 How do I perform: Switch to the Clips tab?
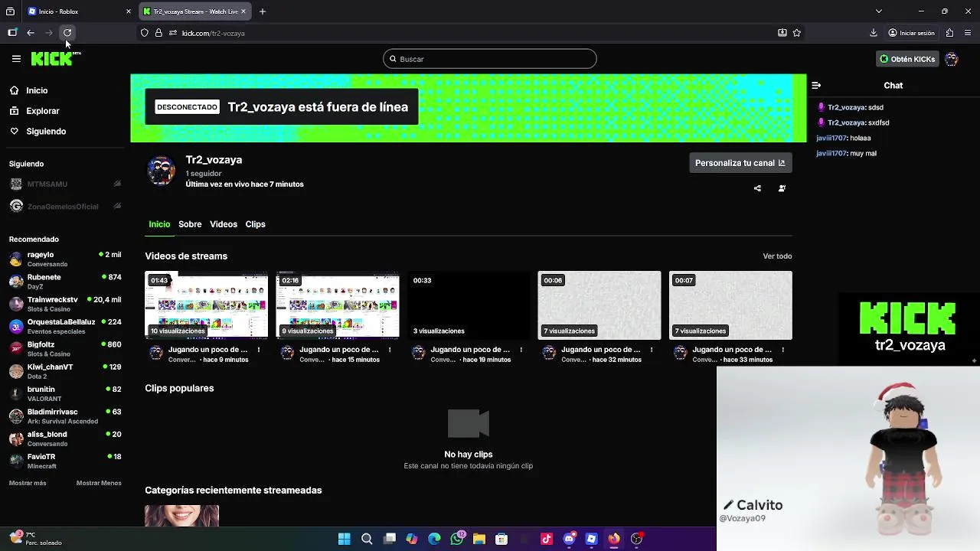[x=255, y=224]
